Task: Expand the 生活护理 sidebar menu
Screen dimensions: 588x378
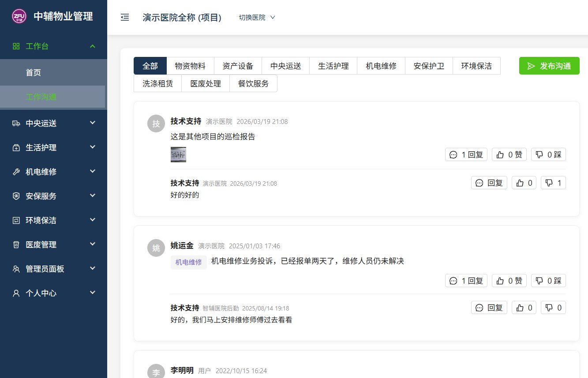Action: [53, 148]
